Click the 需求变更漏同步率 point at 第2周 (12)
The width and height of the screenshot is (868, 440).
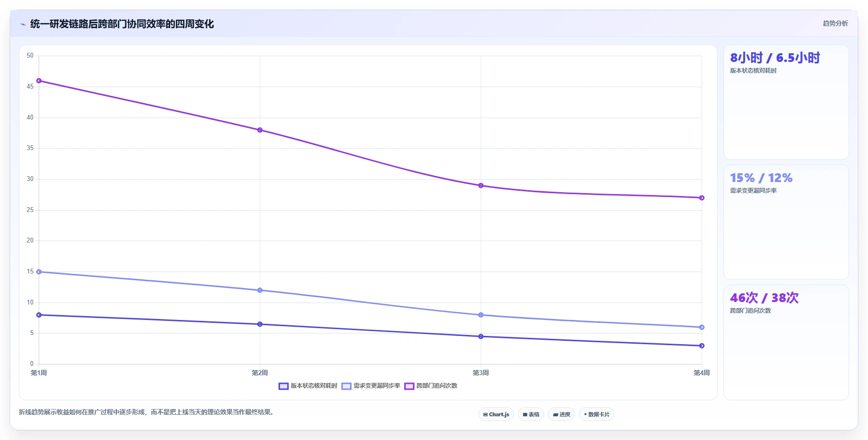click(x=260, y=290)
